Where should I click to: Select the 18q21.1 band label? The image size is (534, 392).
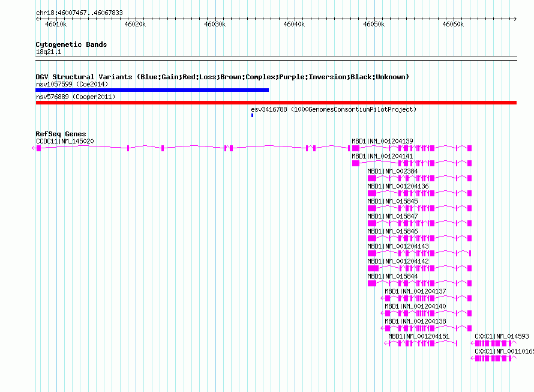pos(49,52)
